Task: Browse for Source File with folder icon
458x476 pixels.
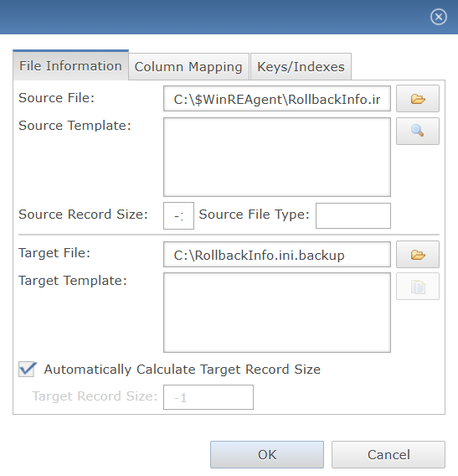Action: coord(417,99)
